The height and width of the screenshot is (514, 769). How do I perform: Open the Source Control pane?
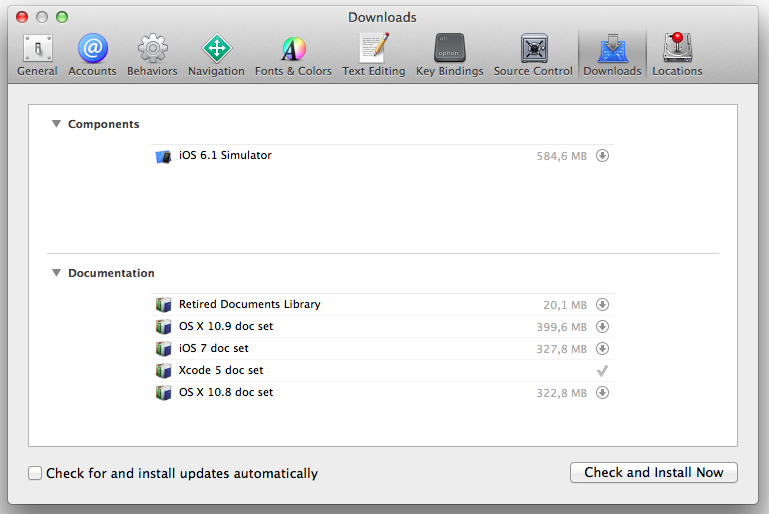coord(533,55)
